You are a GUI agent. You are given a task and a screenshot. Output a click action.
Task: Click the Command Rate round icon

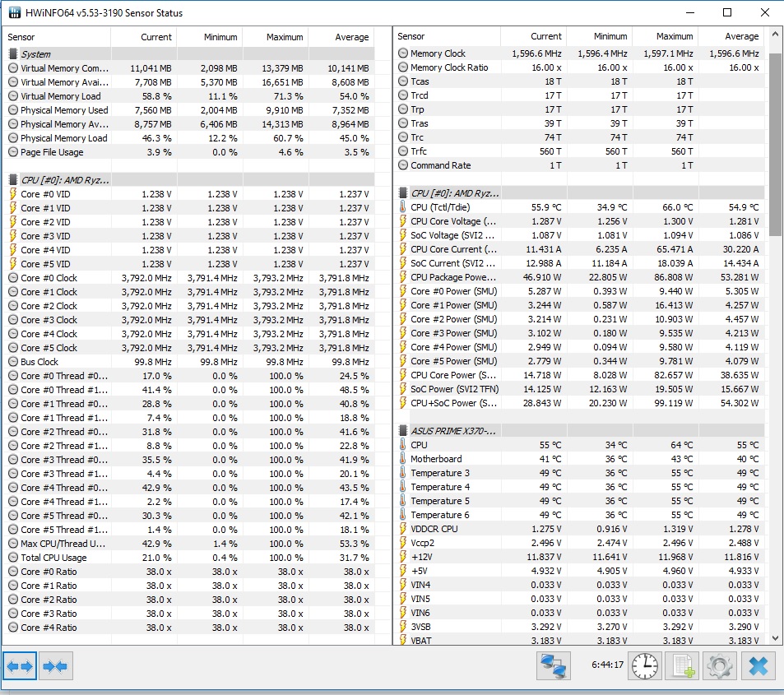pyautogui.click(x=403, y=165)
